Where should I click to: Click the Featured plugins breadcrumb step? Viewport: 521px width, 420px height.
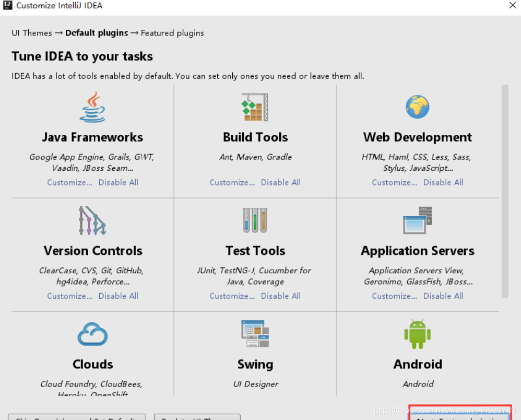[x=172, y=33]
